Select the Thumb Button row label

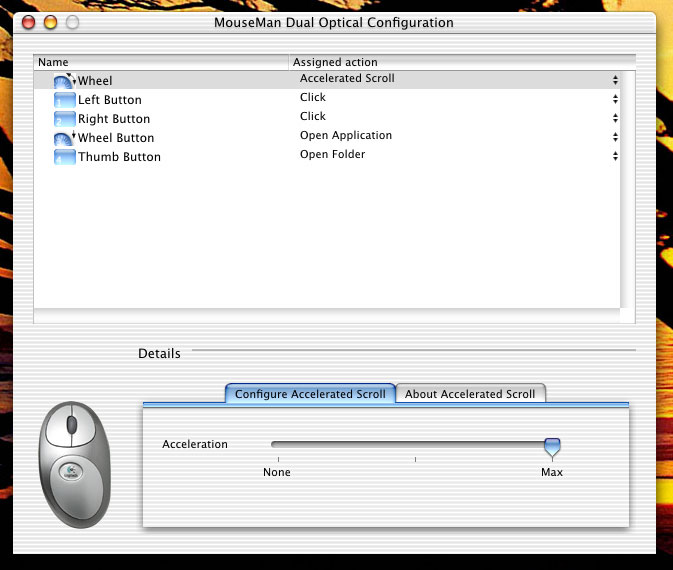pos(119,157)
